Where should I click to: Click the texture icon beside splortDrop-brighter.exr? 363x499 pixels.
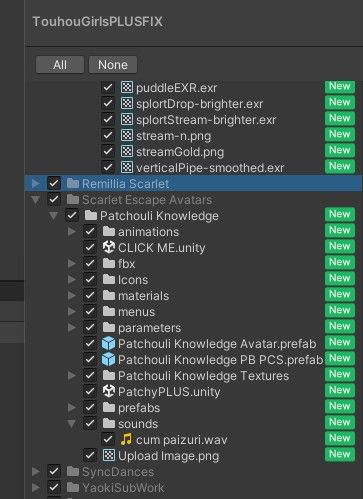pyautogui.click(x=126, y=104)
